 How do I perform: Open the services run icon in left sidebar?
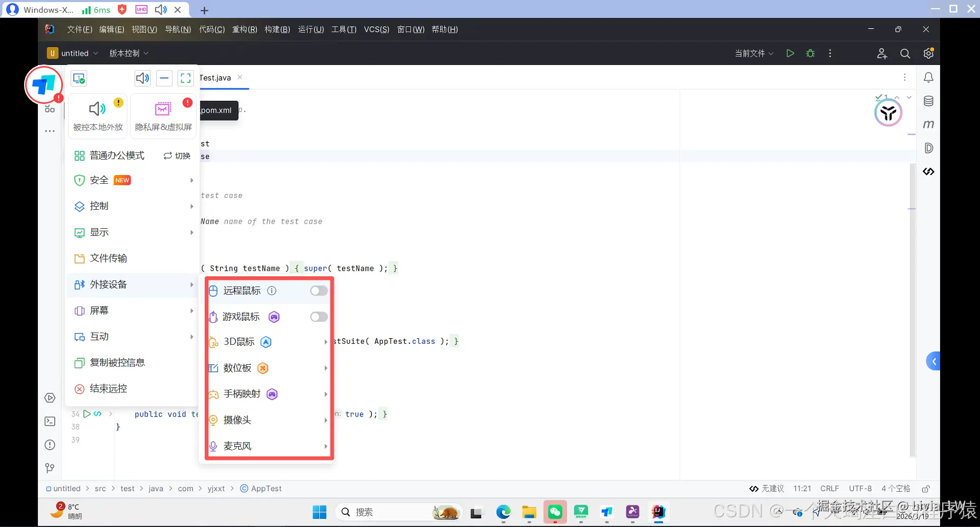point(50,398)
